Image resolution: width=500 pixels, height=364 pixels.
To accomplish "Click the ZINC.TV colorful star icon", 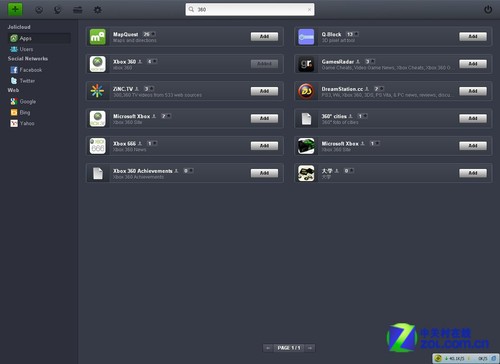I will point(98,91).
